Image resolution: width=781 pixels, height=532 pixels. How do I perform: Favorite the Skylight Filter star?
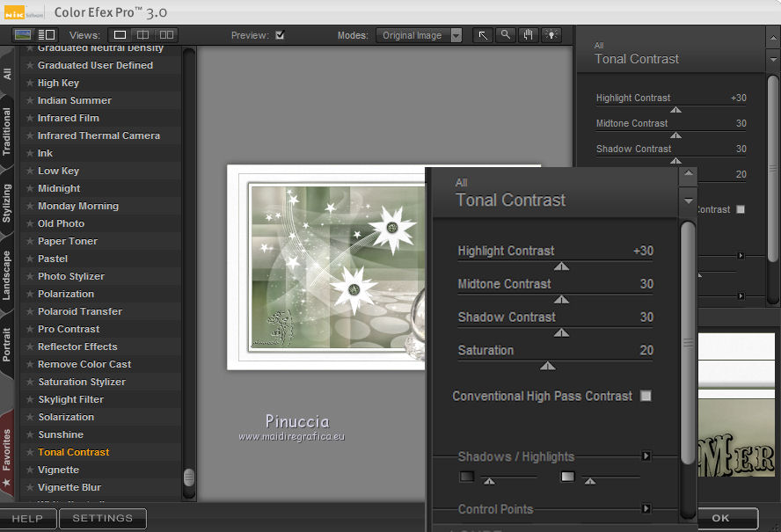point(30,399)
